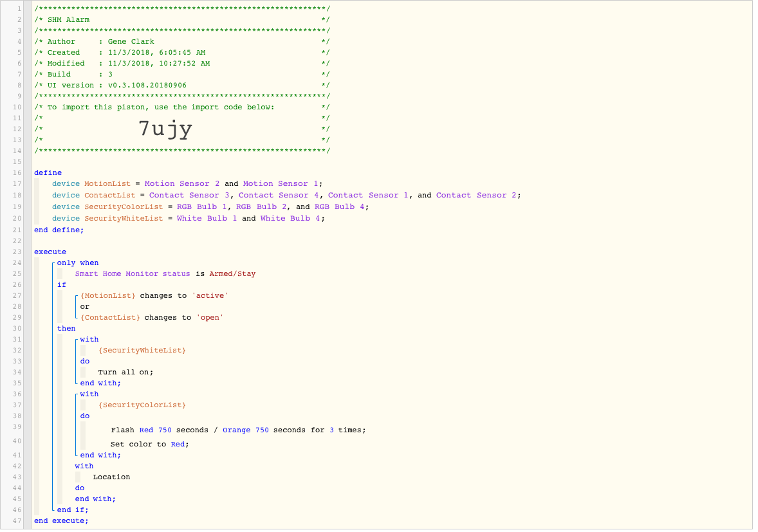Click 'end execute;' statement
The width and height of the screenshot is (758, 532).
(x=61, y=521)
